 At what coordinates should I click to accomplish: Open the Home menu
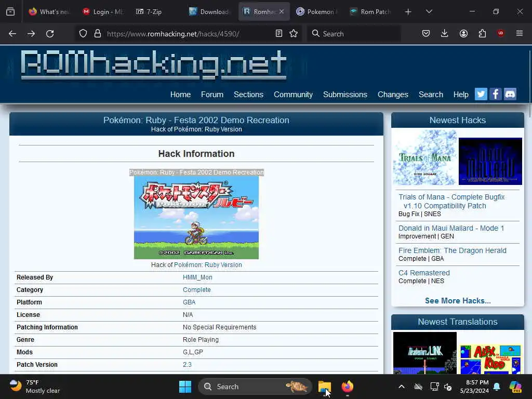click(180, 95)
